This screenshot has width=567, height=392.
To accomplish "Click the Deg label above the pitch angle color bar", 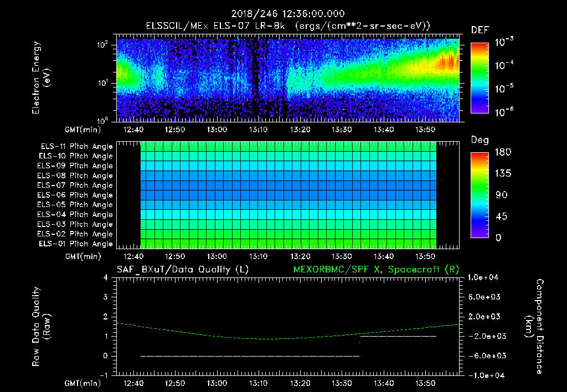I will tap(480, 140).
